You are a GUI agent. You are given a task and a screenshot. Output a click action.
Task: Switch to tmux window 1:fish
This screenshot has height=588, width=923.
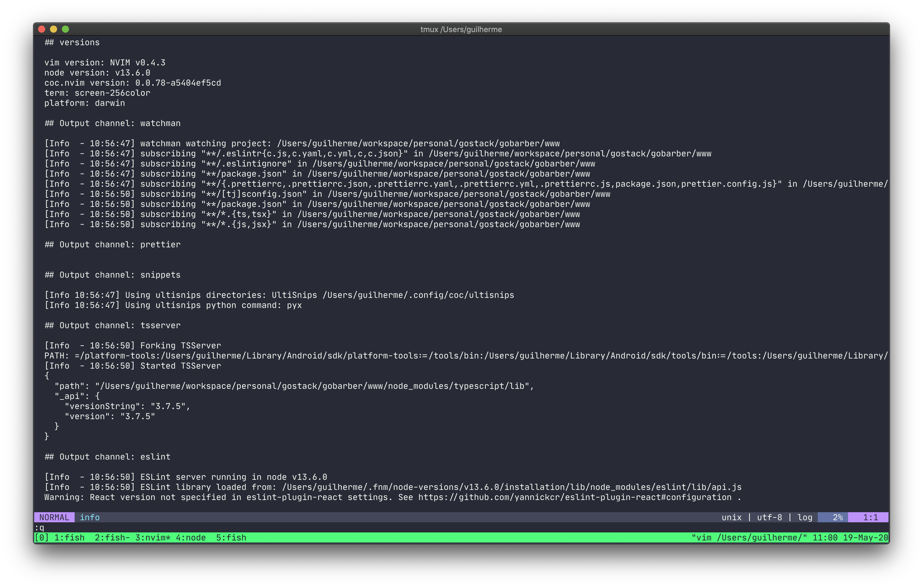click(69, 537)
